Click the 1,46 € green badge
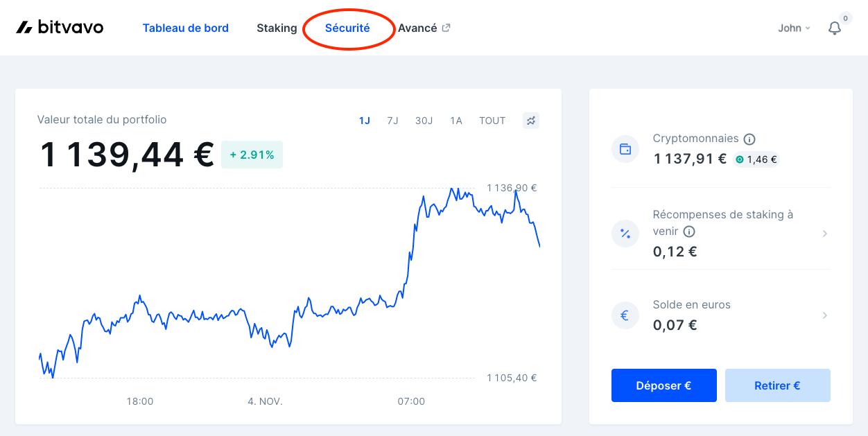Image resolution: width=868 pixels, height=436 pixels. coord(756,159)
